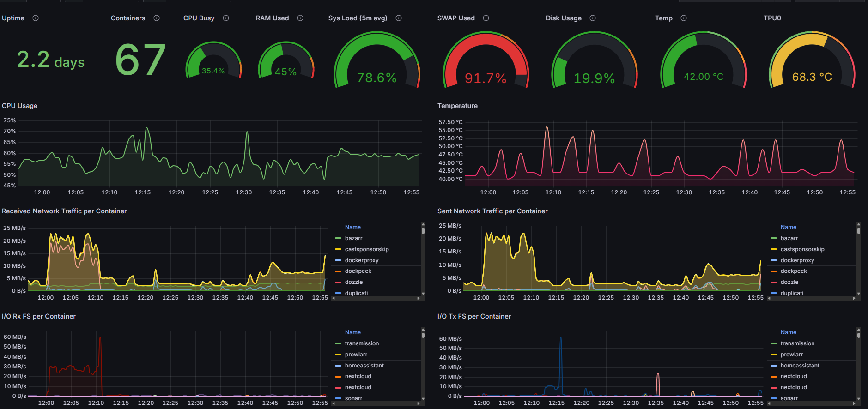Open the Temperature panel title menu
The width and height of the screenshot is (868, 409).
(x=457, y=106)
